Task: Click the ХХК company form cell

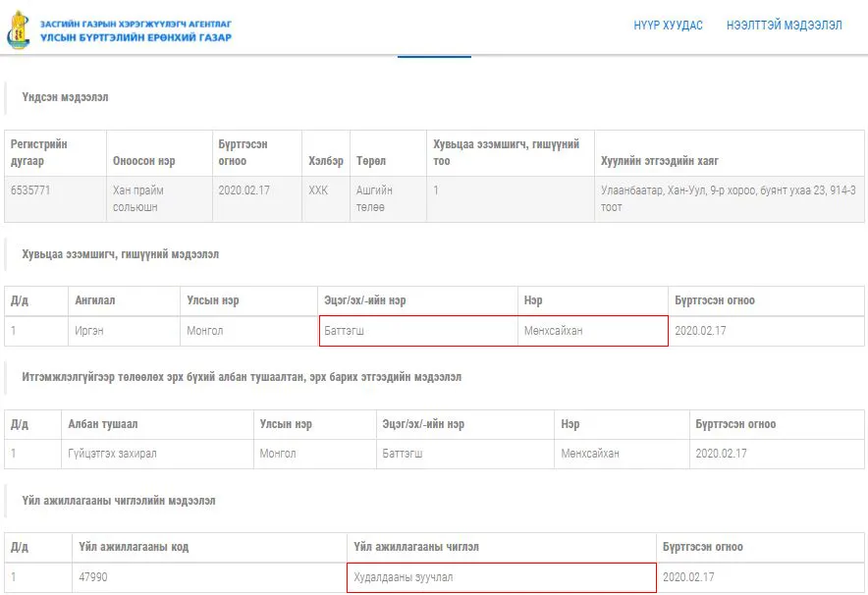Action: click(326, 199)
